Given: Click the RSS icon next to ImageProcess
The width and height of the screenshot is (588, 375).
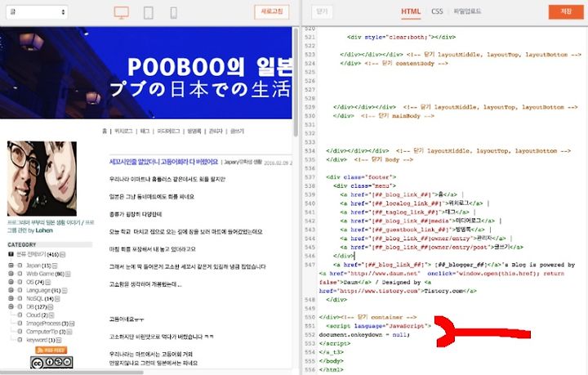Looking at the screenshot, I should pos(72,324).
